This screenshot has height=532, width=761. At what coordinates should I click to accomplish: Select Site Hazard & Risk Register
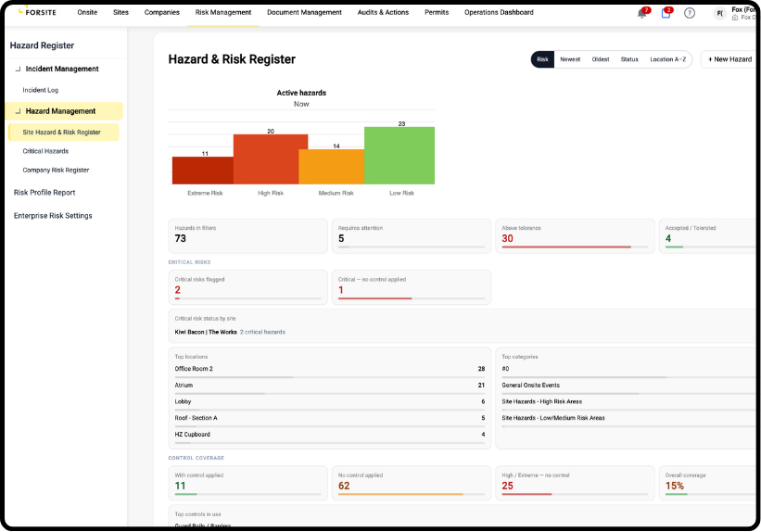tap(64, 132)
